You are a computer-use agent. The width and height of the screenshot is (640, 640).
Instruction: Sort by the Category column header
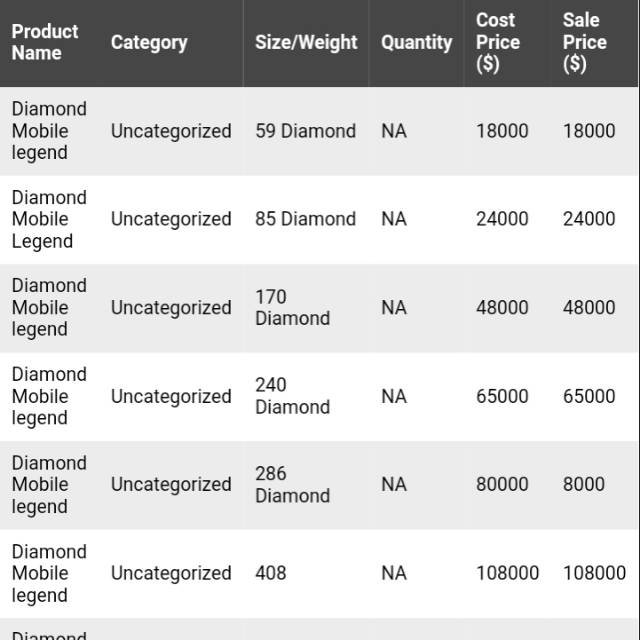[149, 42]
